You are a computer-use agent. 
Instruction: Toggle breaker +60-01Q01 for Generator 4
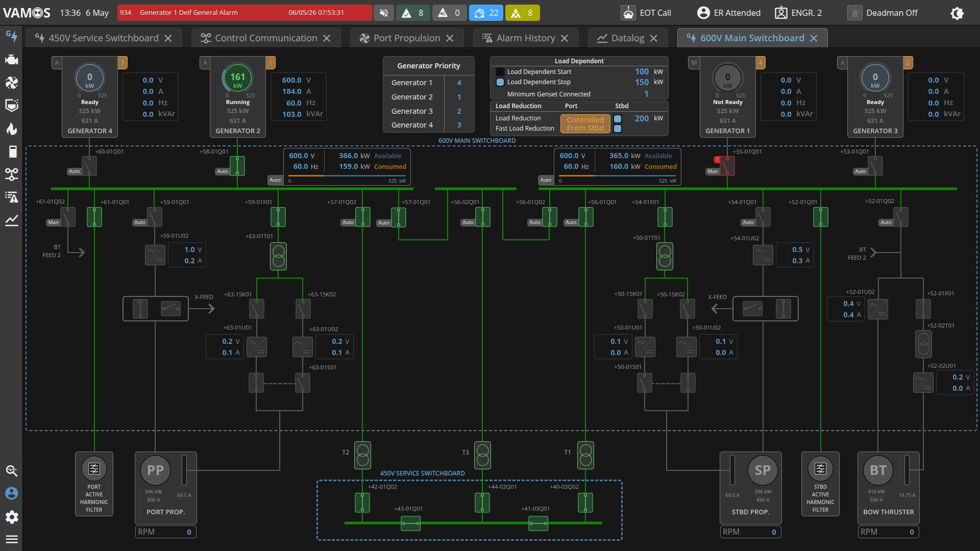click(x=89, y=166)
